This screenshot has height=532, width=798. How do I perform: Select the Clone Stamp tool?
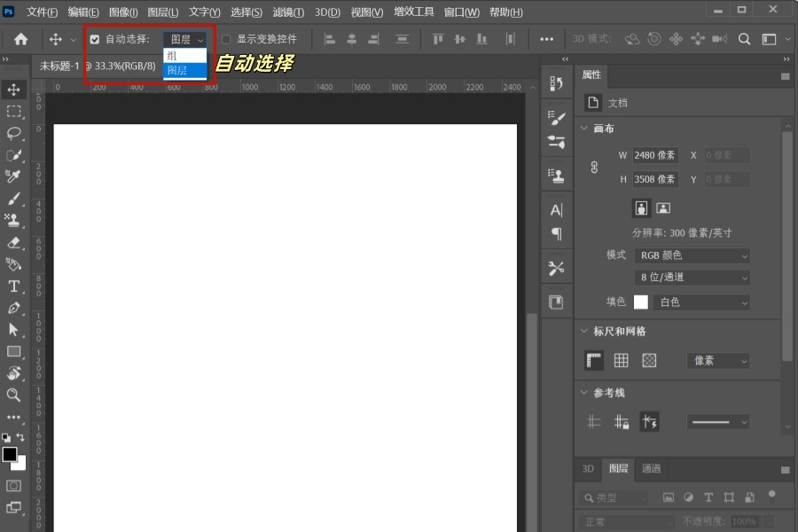pyautogui.click(x=13, y=220)
